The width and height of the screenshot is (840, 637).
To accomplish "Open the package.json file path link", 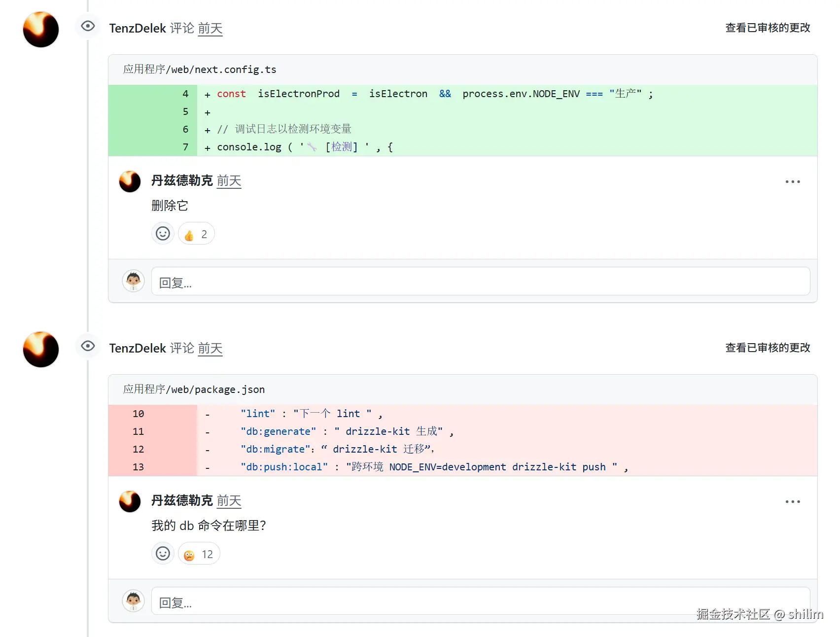I will 194,389.
